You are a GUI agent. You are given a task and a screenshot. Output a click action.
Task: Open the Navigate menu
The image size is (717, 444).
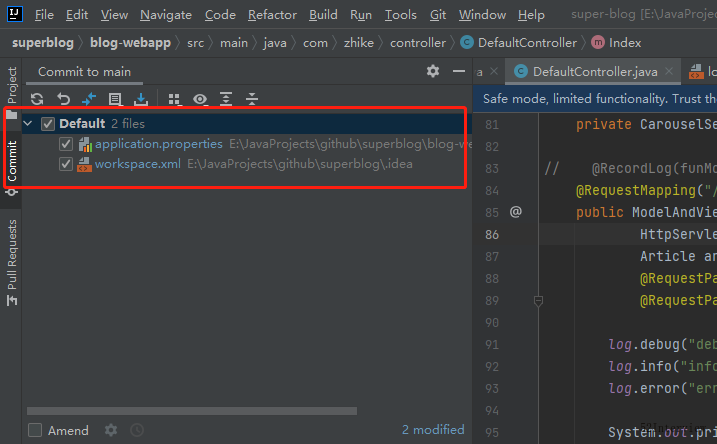click(166, 15)
